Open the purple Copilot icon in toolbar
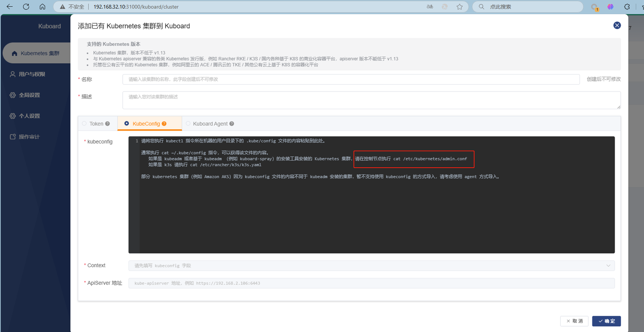The width and height of the screenshot is (644, 332). (611, 7)
